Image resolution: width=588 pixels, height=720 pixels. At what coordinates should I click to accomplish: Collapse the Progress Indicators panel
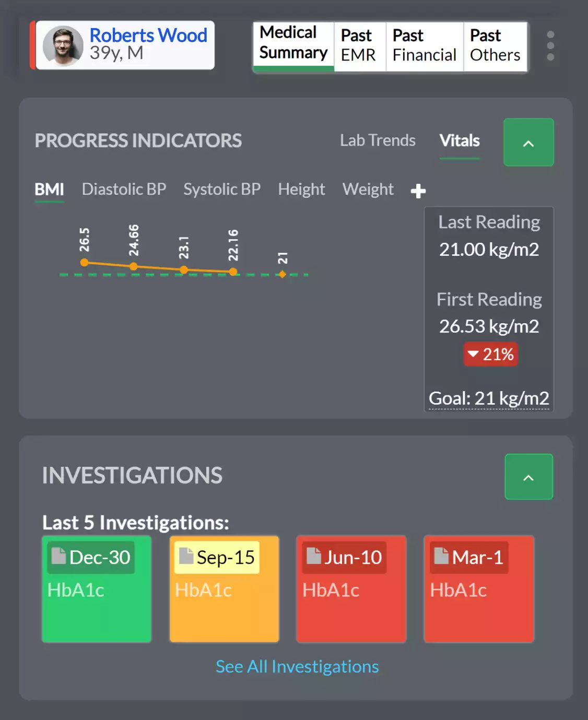528,142
